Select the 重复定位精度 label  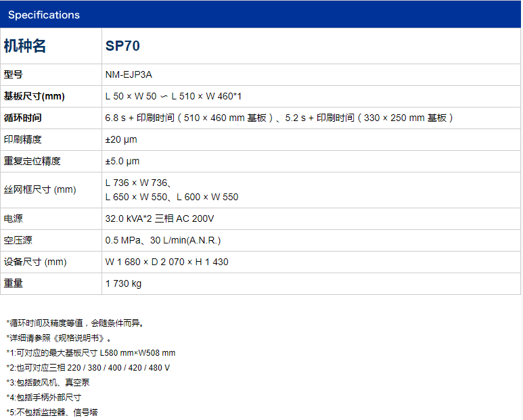pyautogui.click(x=32, y=161)
